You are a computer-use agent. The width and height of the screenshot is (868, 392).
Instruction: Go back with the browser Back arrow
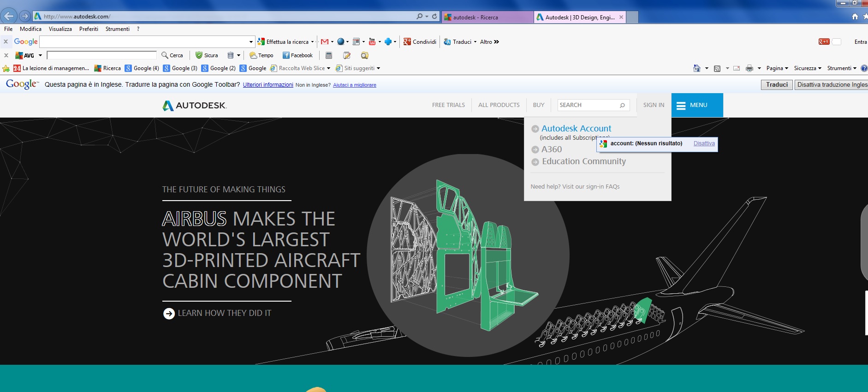(8, 16)
